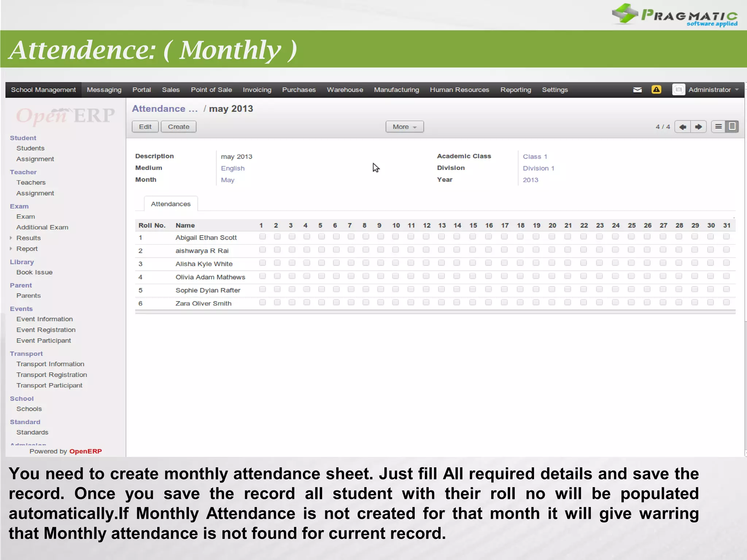Open the Warehouse menu
Viewport: 747px width, 560px height.
(x=345, y=90)
